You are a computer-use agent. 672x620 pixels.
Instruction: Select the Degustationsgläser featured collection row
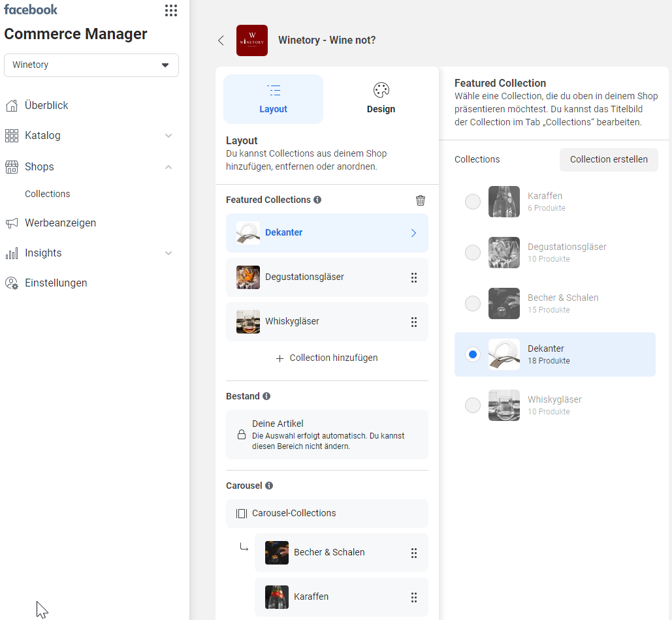(327, 277)
